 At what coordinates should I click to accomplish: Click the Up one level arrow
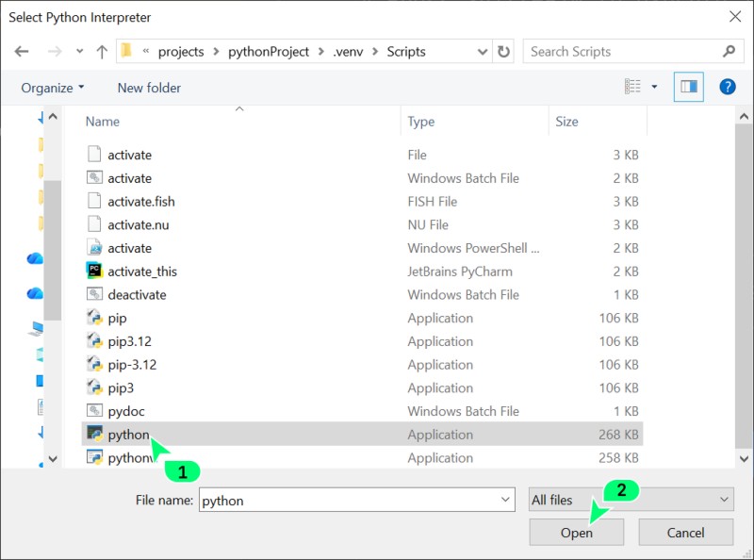(x=102, y=52)
